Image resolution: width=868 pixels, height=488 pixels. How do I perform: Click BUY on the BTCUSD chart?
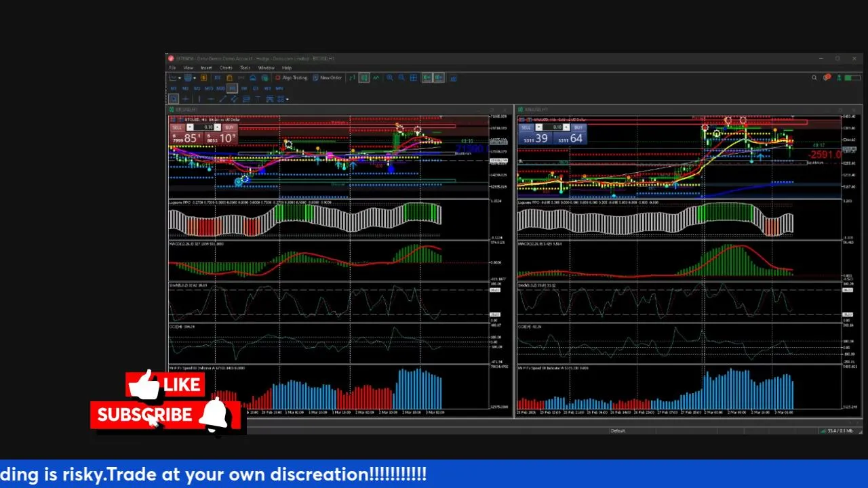(230, 127)
